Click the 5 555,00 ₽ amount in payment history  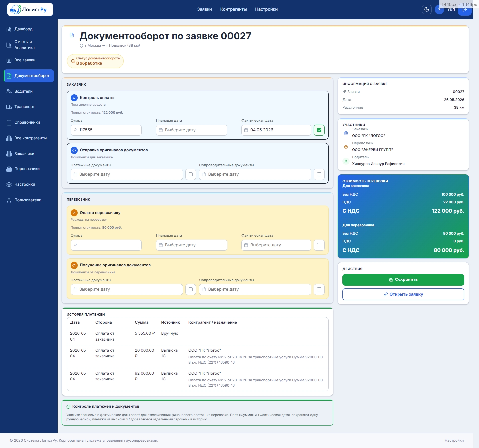click(145, 333)
